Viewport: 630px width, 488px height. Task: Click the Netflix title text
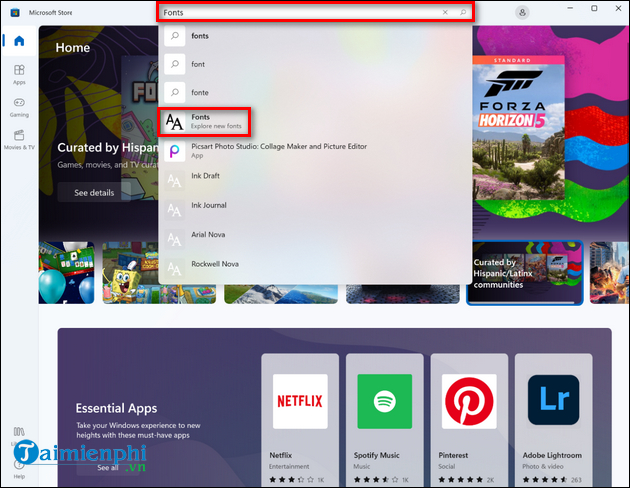pyautogui.click(x=280, y=455)
